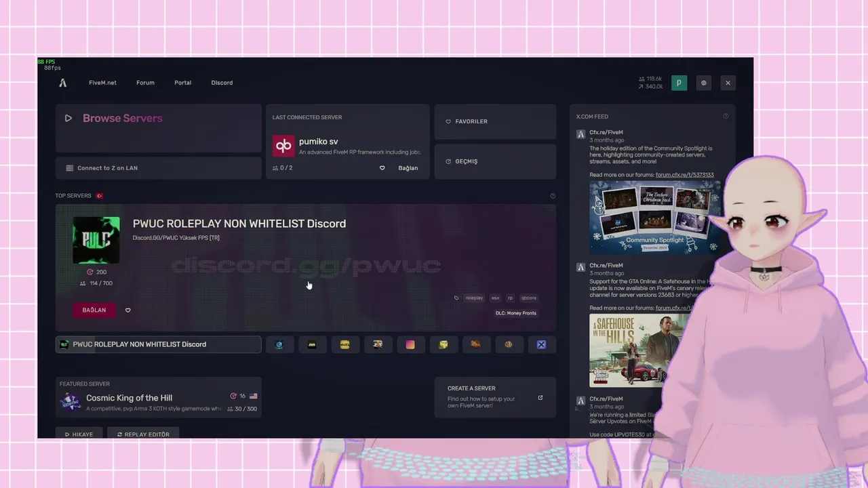This screenshot has width=868, height=488.
Task: Open settings via the gear icon
Action: 703,83
